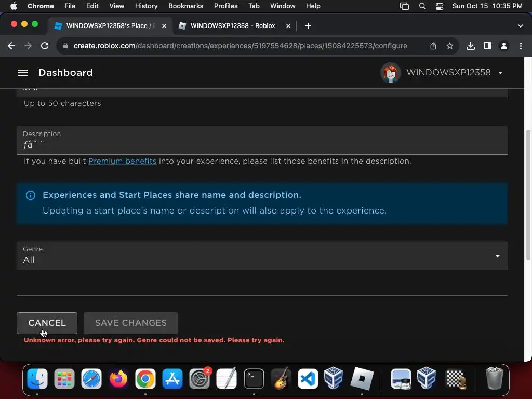
Task: Open the Help menu
Action: click(313, 6)
